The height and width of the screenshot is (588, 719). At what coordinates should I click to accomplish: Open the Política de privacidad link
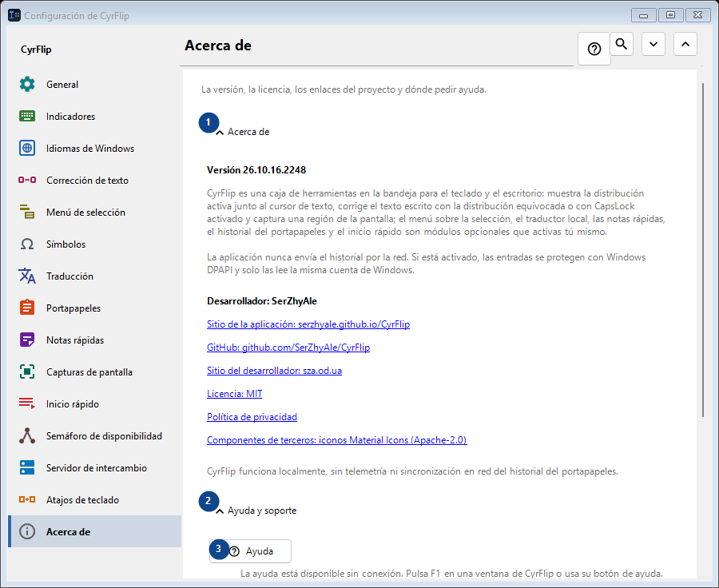pos(252,417)
